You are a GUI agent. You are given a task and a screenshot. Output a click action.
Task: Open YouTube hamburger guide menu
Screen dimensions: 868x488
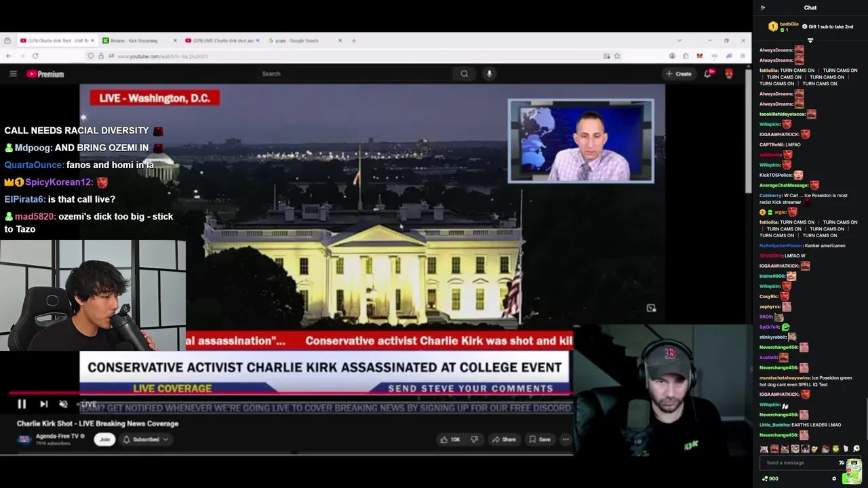tap(13, 74)
